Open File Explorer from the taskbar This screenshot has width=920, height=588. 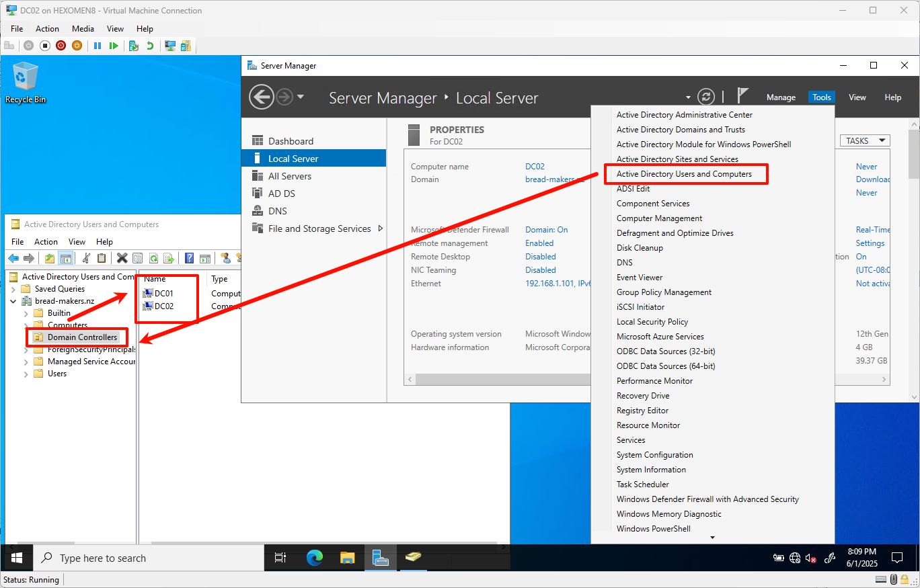point(347,558)
